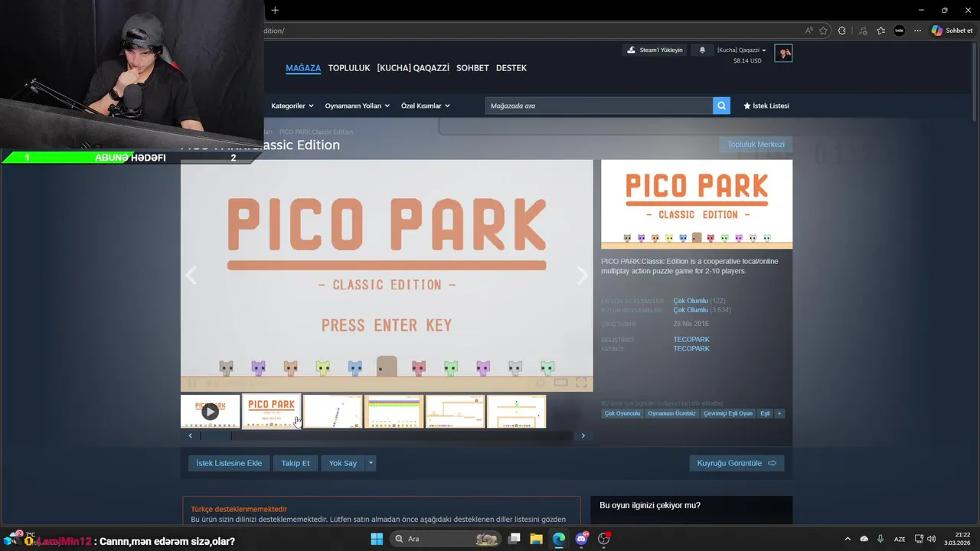This screenshot has width=980, height=551.
Task: Expand the Kategoriler dropdown
Action: pos(292,106)
